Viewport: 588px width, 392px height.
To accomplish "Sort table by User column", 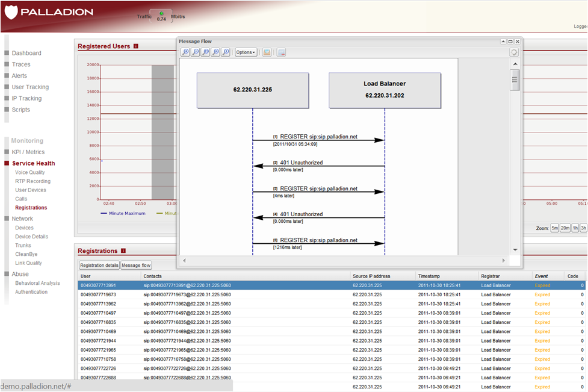I will pyautogui.click(x=110, y=276).
